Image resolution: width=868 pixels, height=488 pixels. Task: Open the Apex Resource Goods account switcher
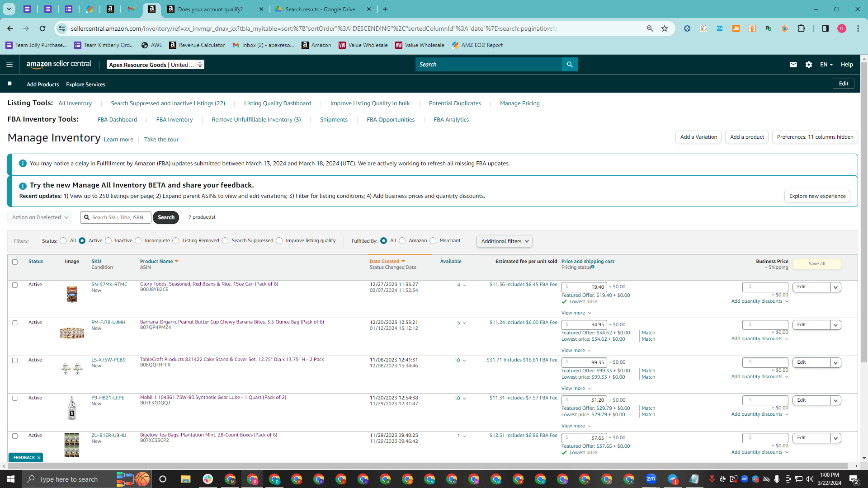point(156,65)
